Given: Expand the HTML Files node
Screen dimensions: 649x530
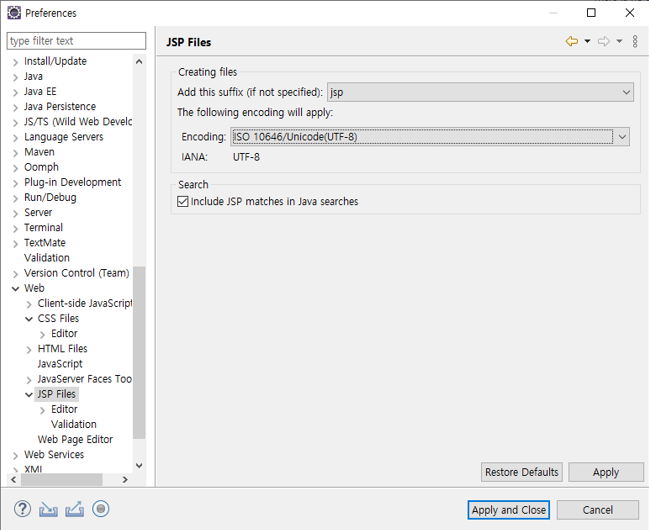Looking at the screenshot, I should click(29, 350).
